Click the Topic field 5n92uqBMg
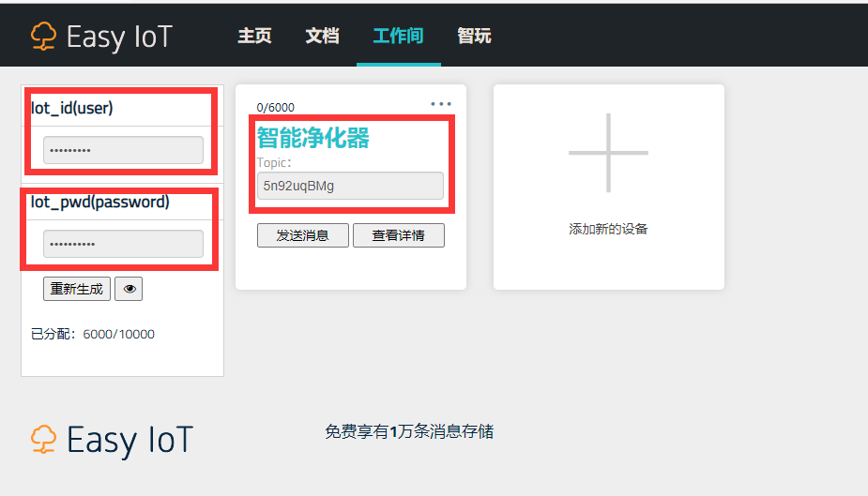The width and height of the screenshot is (868, 496). coord(350,186)
